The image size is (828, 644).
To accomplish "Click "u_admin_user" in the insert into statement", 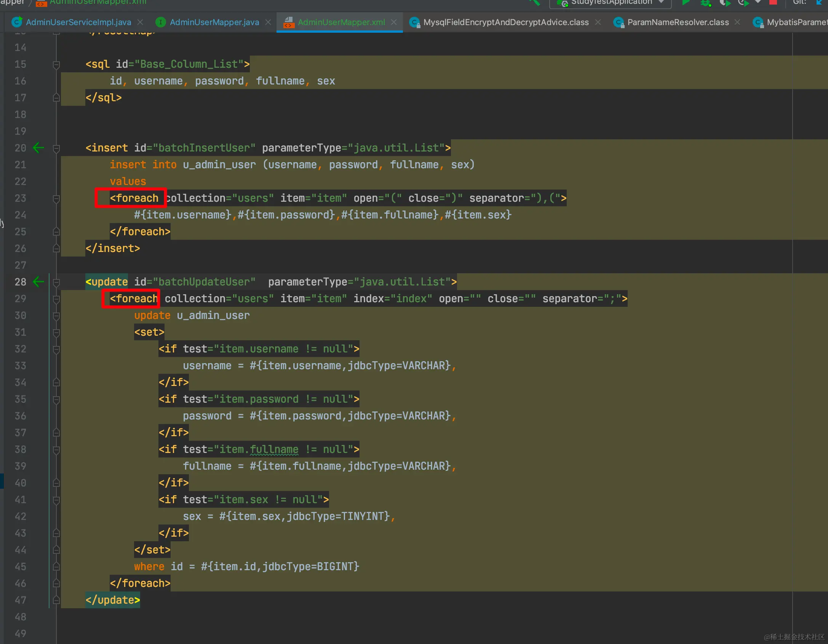I will [219, 164].
